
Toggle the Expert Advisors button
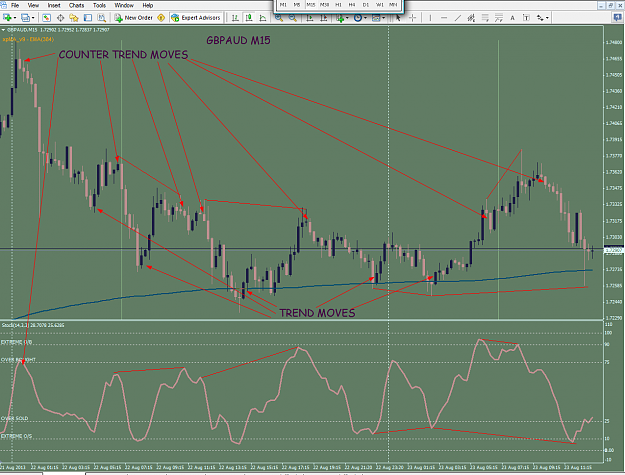coord(196,18)
